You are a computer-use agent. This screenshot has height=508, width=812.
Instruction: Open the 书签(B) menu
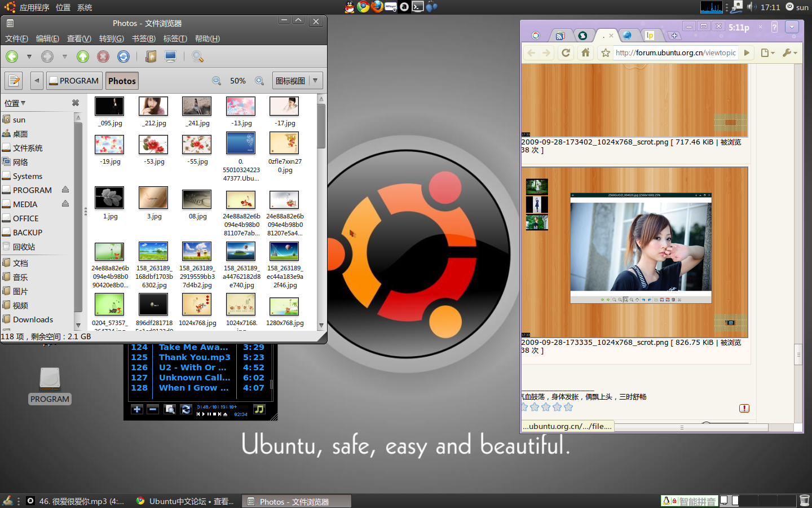[x=143, y=38]
